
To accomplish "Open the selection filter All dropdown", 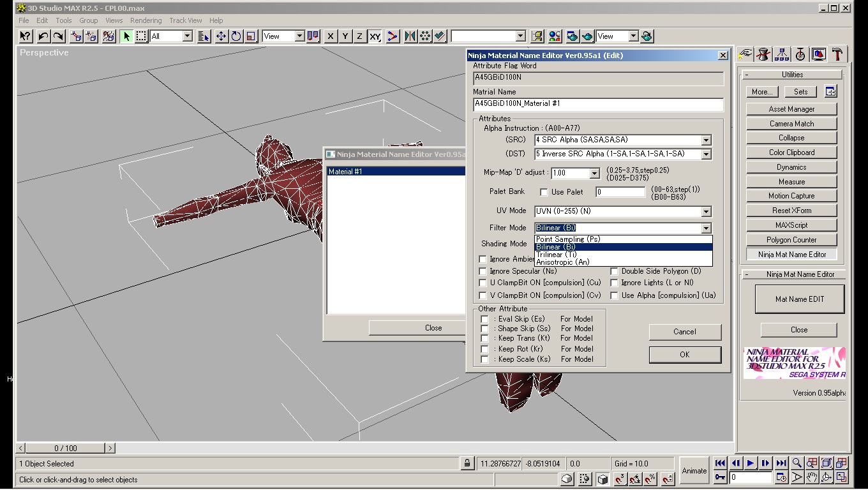I will click(x=187, y=36).
